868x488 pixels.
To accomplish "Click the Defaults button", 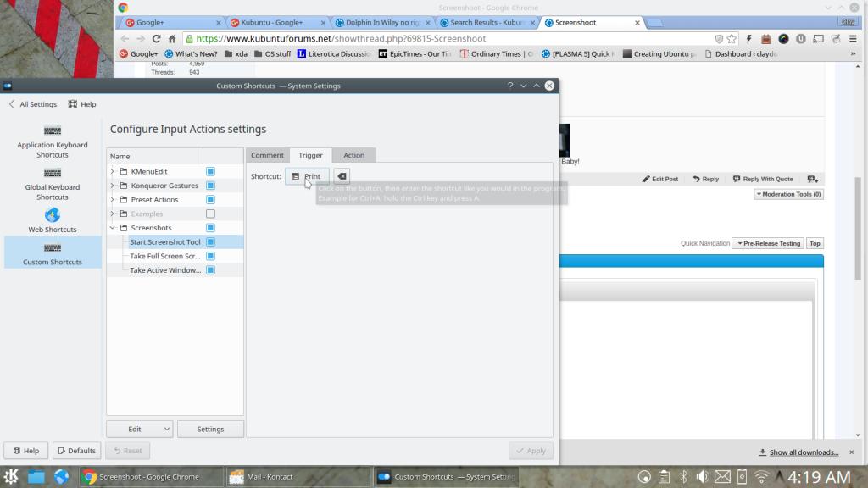I will point(77,451).
